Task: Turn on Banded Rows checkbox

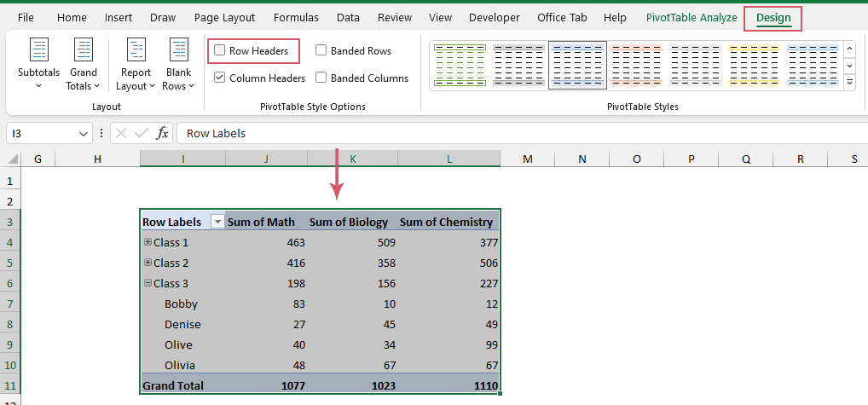Action: coord(321,51)
